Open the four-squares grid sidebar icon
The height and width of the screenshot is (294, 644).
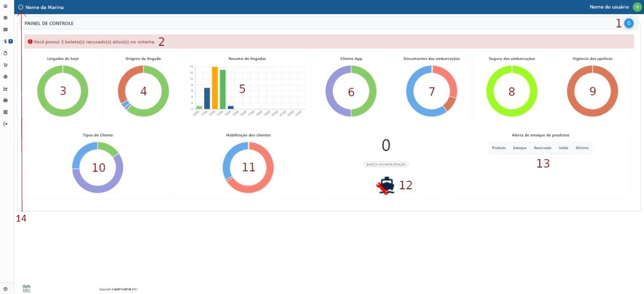[x=5, y=112]
